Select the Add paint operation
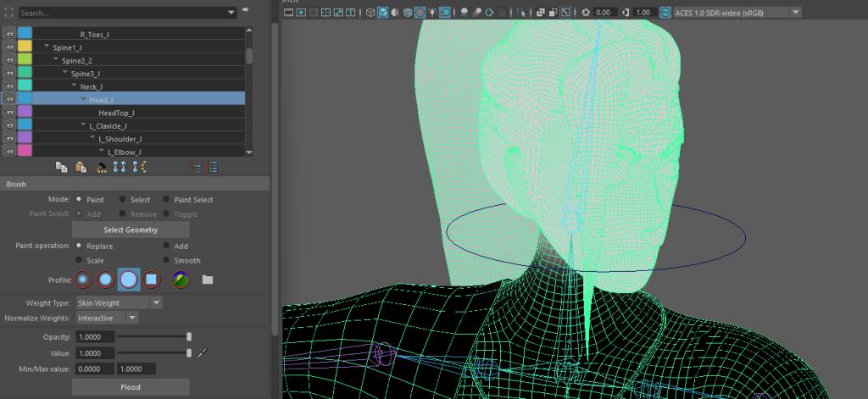The image size is (868, 399). coord(166,246)
